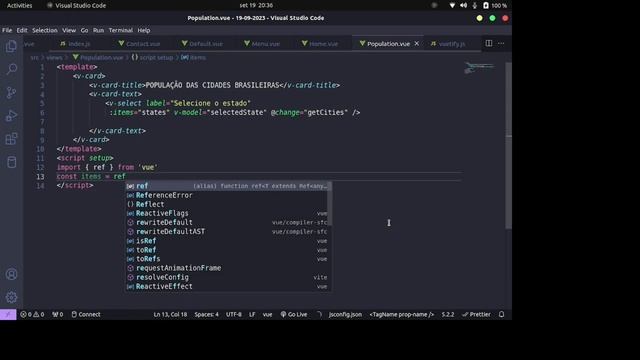
Task: Choose 'isRef' from suggestions
Action: click(x=228, y=241)
